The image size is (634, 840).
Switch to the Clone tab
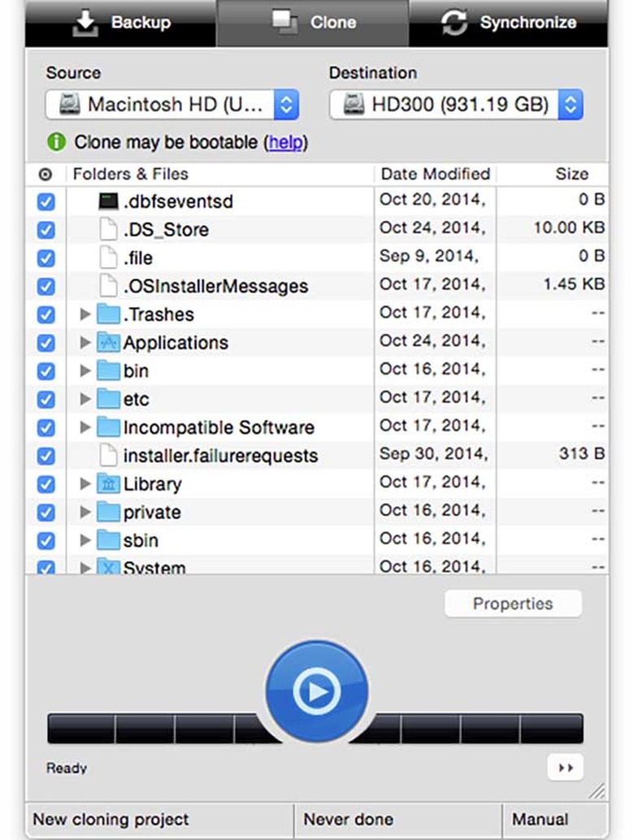tap(313, 23)
